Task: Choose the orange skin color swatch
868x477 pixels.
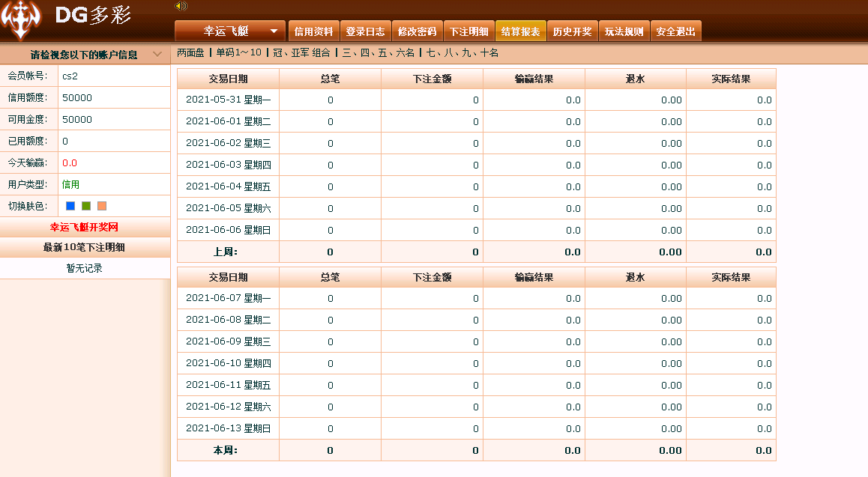Action: click(x=102, y=206)
